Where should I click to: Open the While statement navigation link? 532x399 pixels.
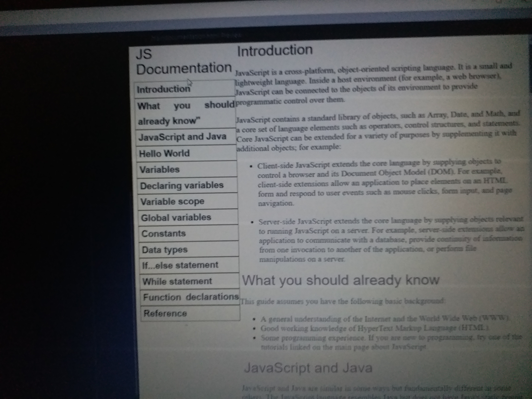[177, 281]
